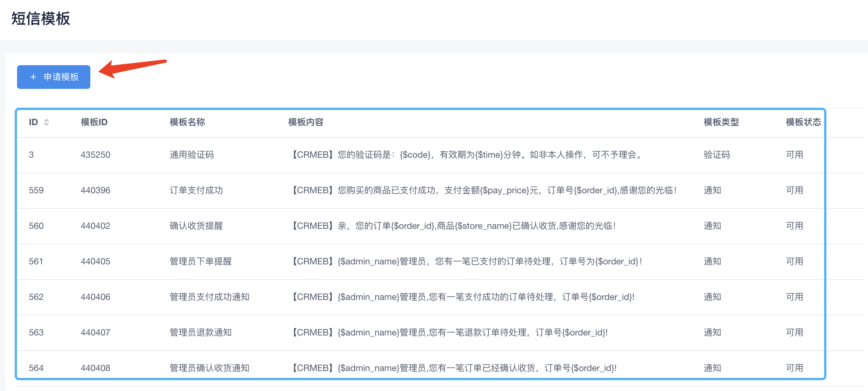
Task: Select template ID 440405
Action: coord(96,261)
